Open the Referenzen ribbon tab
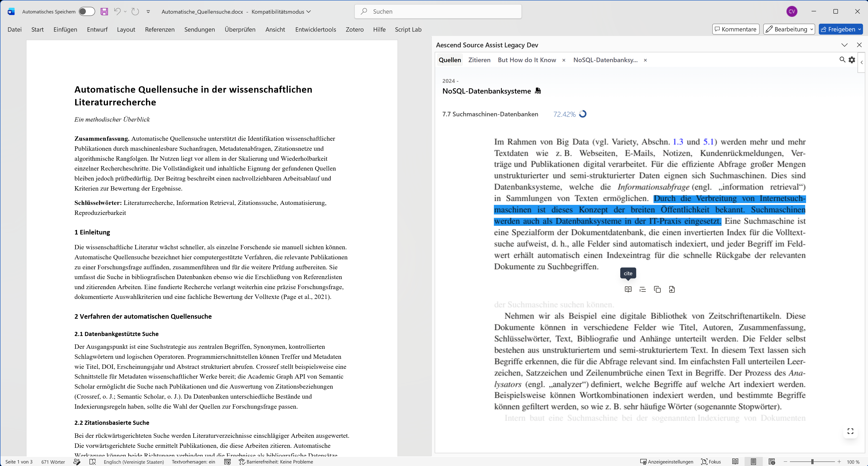The height and width of the screenshot is (466, 868). pos(160,29)
